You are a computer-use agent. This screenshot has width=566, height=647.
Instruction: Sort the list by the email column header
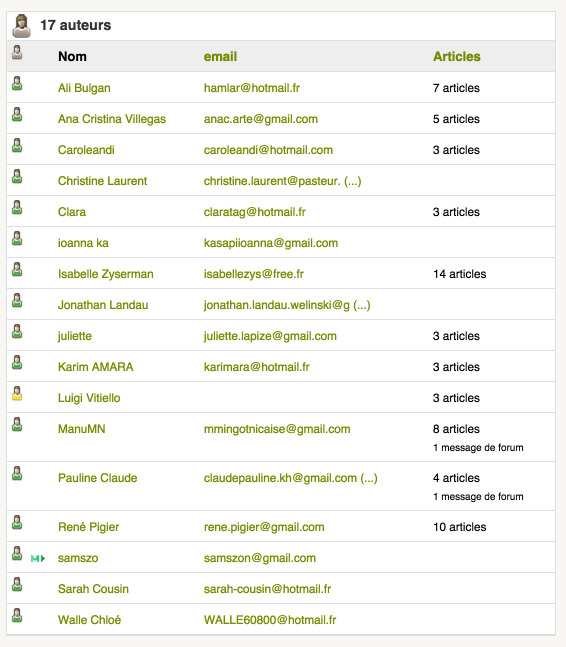coord(220,57)
